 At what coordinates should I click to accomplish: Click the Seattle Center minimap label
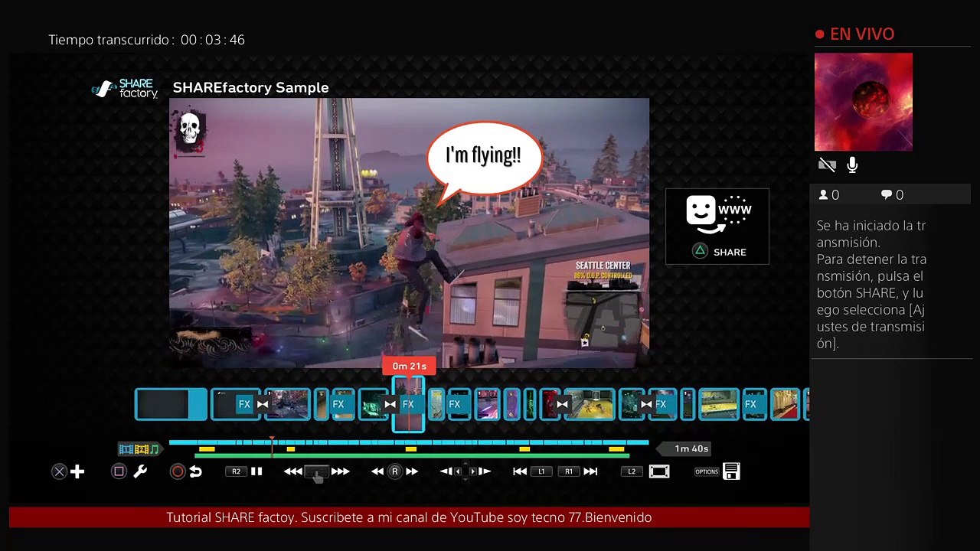[603, 266]
